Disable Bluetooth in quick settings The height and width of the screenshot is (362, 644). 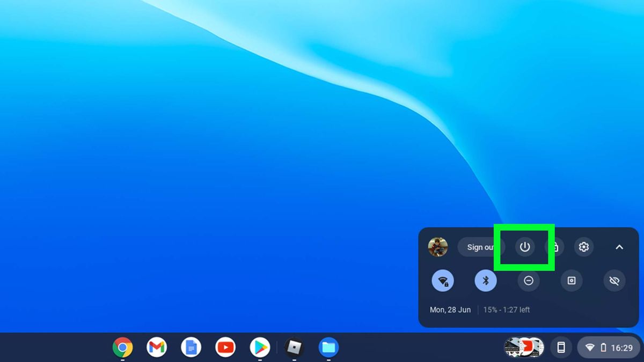485,280
